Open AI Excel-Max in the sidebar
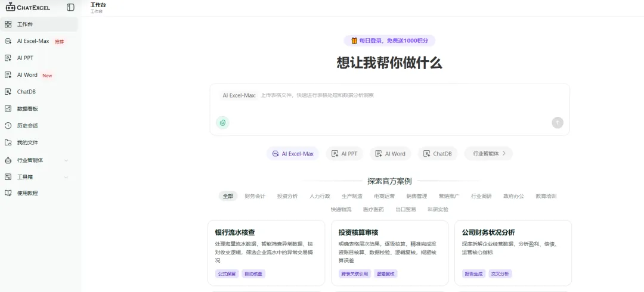 click(x=39, y=41)
